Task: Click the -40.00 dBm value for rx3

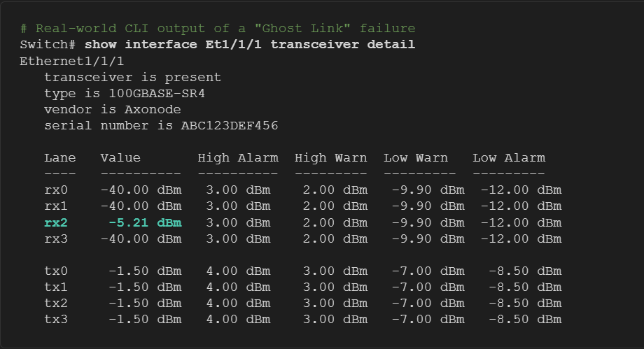Action: (x=141, y=238)
